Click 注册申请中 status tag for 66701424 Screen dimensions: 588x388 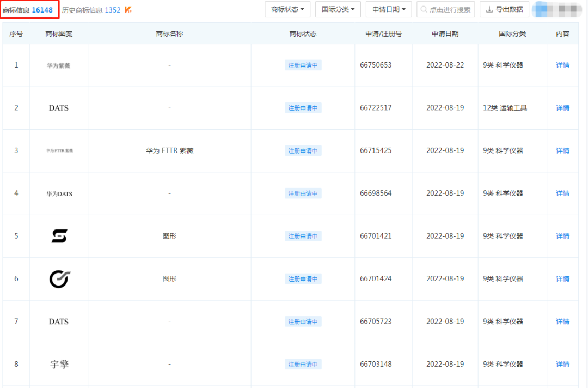[x=303, y=279]
